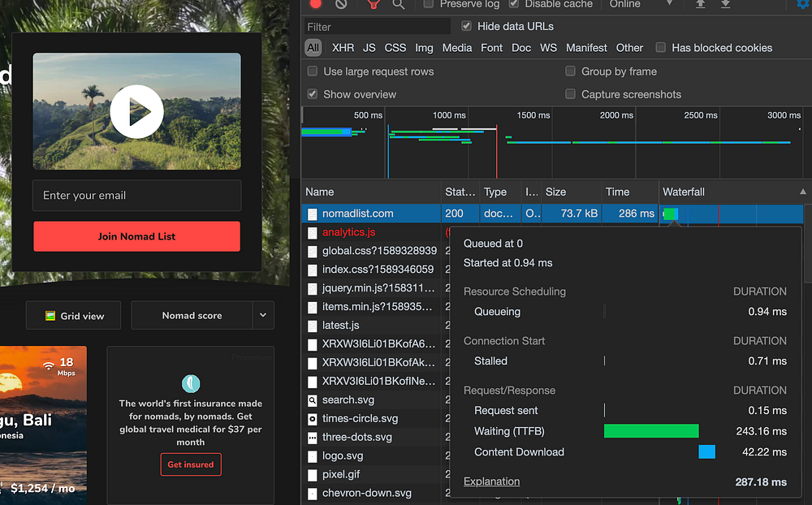Export HAR file with download arrow
Image resolution: width=812 pixels, height=505 pixels.
pyautogui.click(x=725, y=3)
